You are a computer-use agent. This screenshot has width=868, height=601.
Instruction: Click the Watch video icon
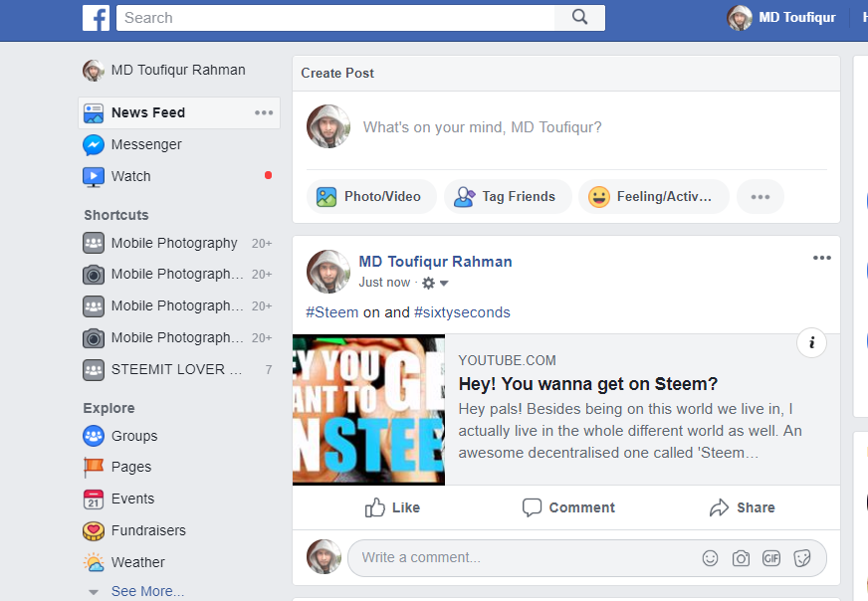pyautogui.click(x=94, y=177)
